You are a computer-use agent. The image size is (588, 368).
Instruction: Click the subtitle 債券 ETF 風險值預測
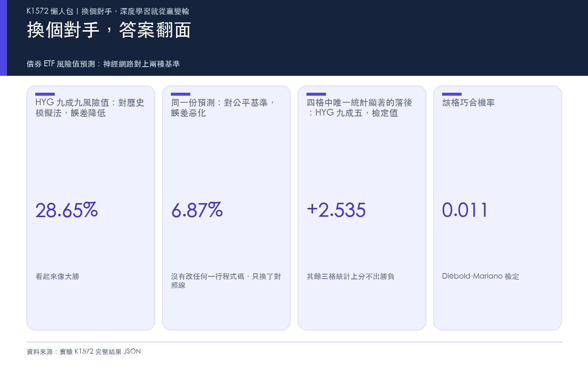click(x=61, y=64)
